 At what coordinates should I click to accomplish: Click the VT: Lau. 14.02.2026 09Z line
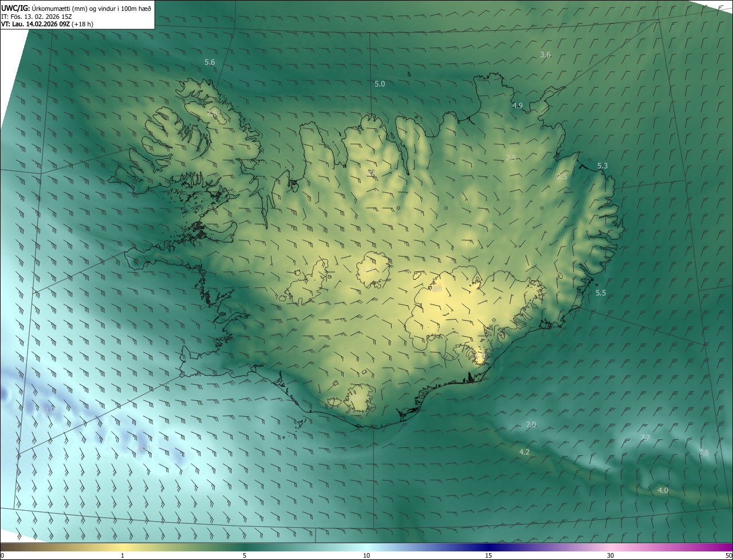point(48,23)
